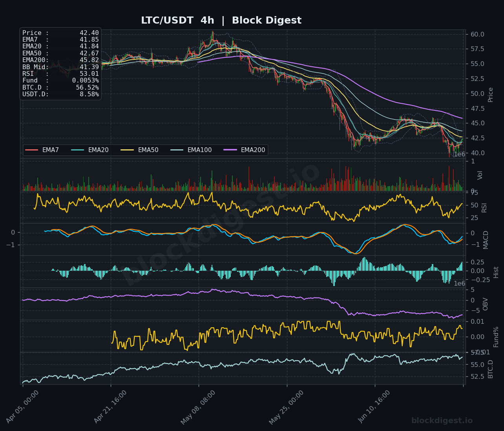This screenshot has width=504, height=431.
Task: Click the EMA50 value 42.67 row
Action: point(60,53)
